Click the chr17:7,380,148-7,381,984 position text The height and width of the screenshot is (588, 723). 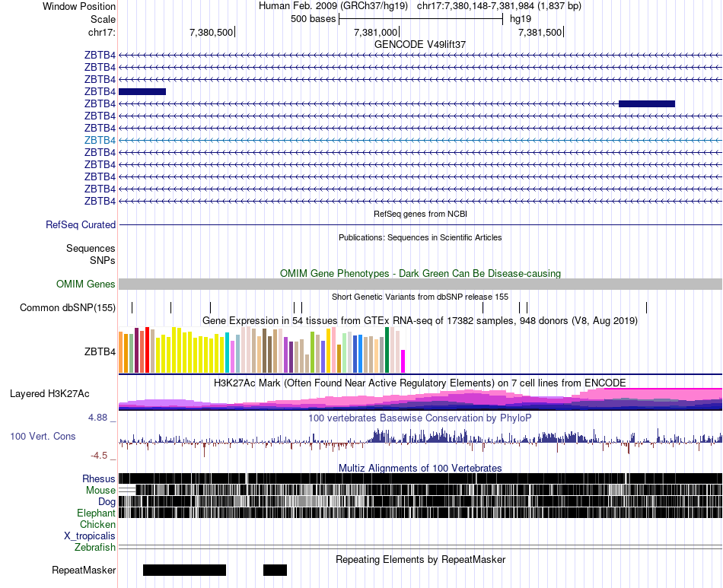(x=499, y=6)
